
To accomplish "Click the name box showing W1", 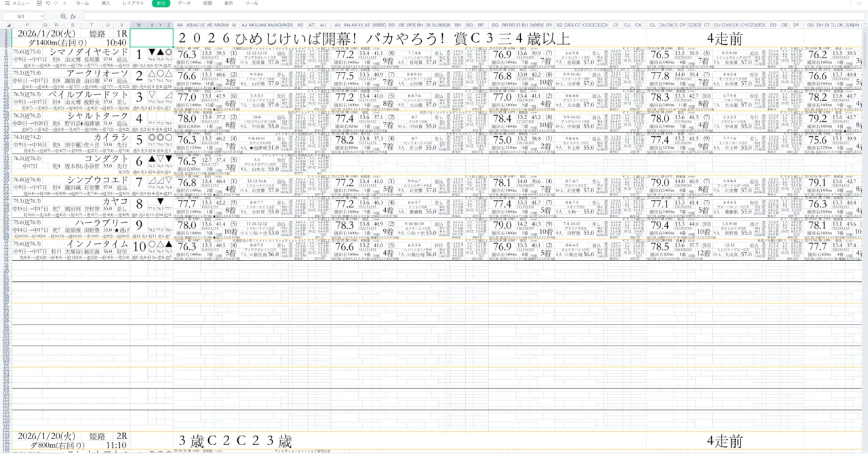I will (x=24, y=16).
